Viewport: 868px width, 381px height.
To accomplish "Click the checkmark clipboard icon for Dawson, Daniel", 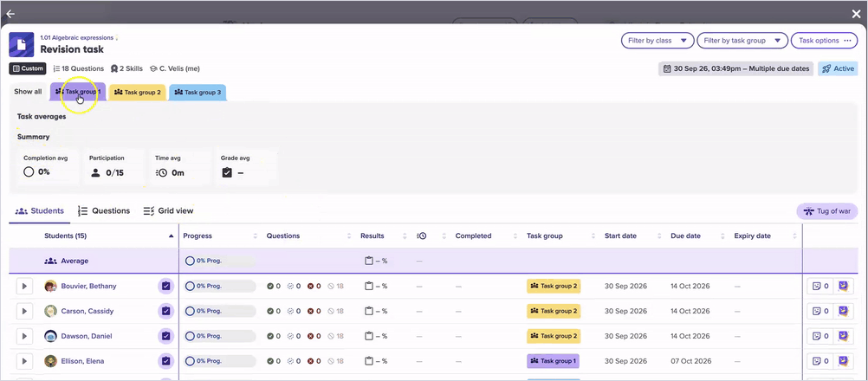I will (165, 336).
